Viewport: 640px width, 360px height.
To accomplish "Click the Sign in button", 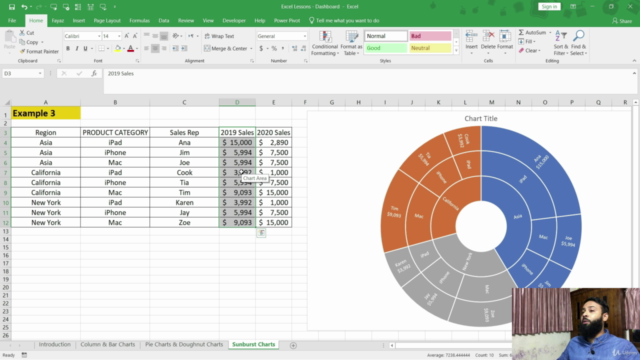I will [x=549, y=7].
